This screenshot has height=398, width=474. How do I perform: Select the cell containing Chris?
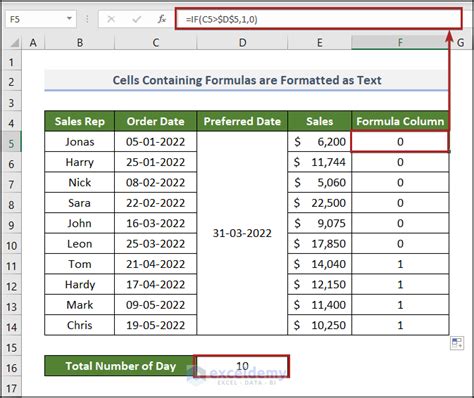80,325
